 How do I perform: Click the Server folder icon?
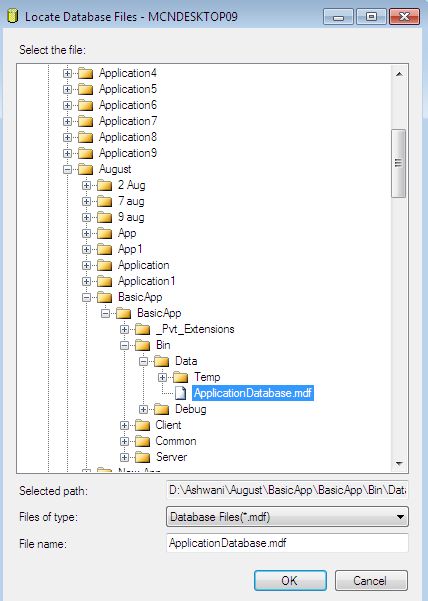[x=143, y=457]
